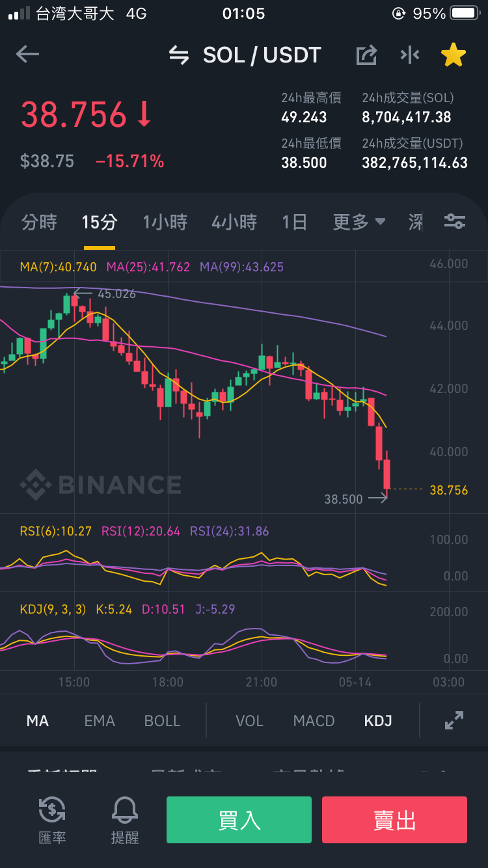Tap the red 賣出 sell button

[x=394, y=820]
